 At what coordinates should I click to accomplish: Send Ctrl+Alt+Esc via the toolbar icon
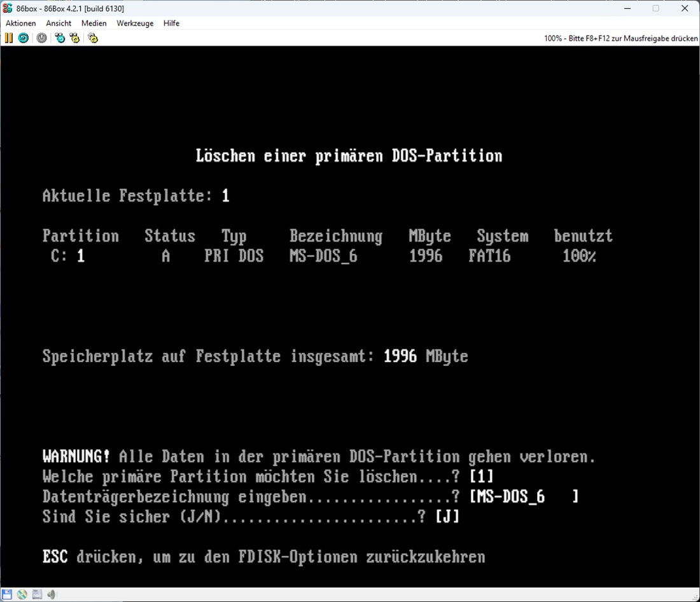[x=75, y=38]
